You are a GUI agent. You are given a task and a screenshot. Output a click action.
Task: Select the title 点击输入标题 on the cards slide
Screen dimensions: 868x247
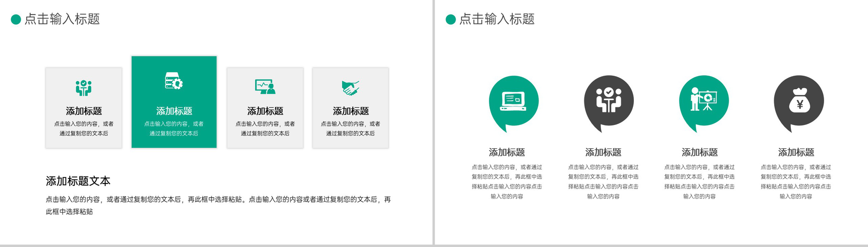click(x=62, y=19)
